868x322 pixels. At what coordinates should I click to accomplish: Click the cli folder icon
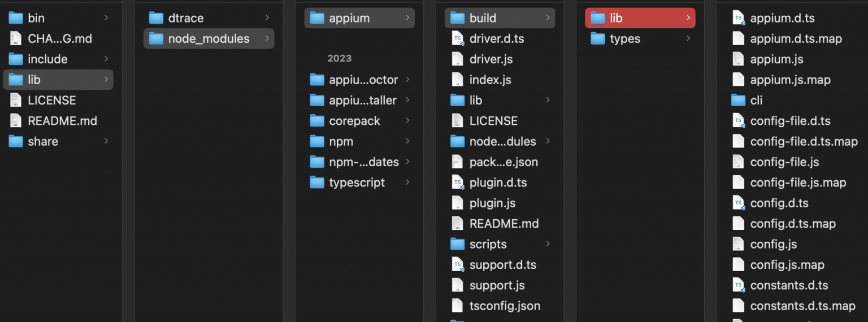[x=738, y=101]
